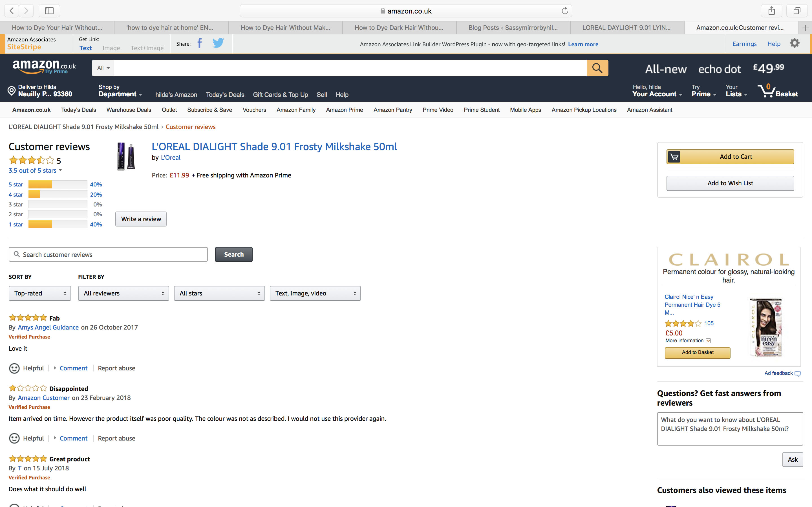Click the 'Write a review' button

point(141,219)
